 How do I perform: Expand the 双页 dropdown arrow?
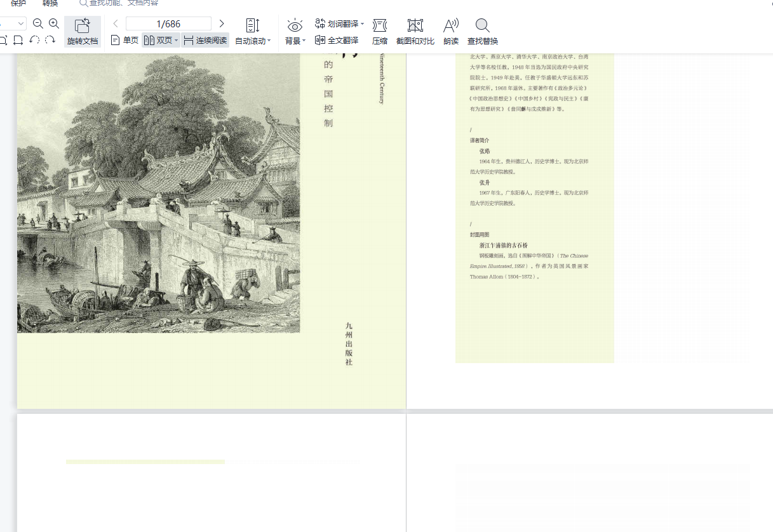[x=177, y=41]
